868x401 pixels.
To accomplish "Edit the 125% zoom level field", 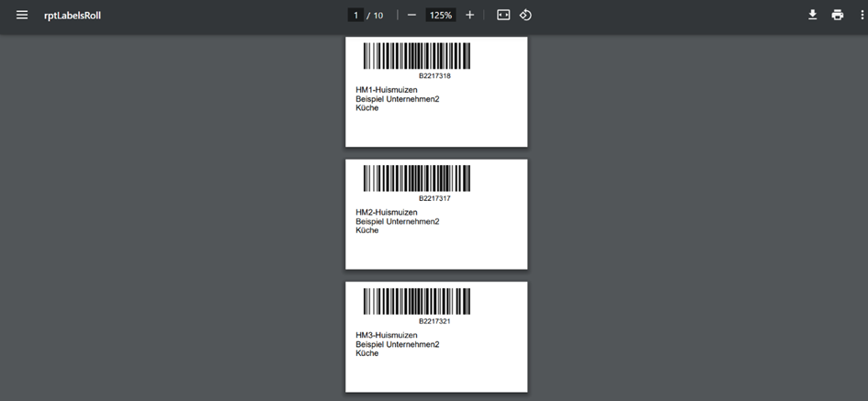I will pos(441,15).
